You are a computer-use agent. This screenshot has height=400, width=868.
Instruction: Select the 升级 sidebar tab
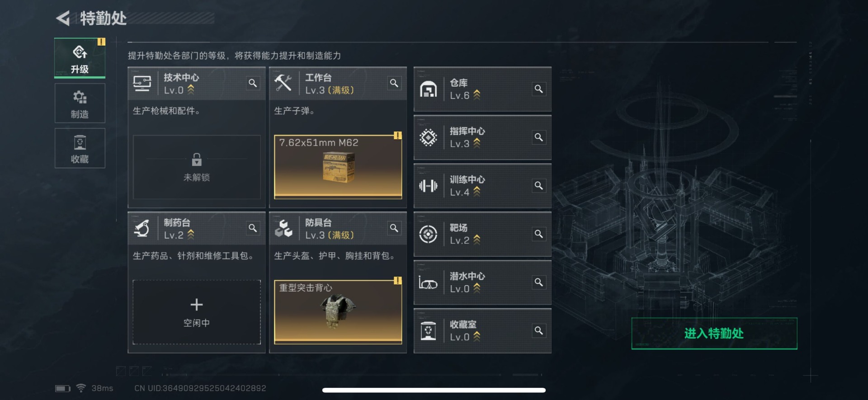pos(80,58)
